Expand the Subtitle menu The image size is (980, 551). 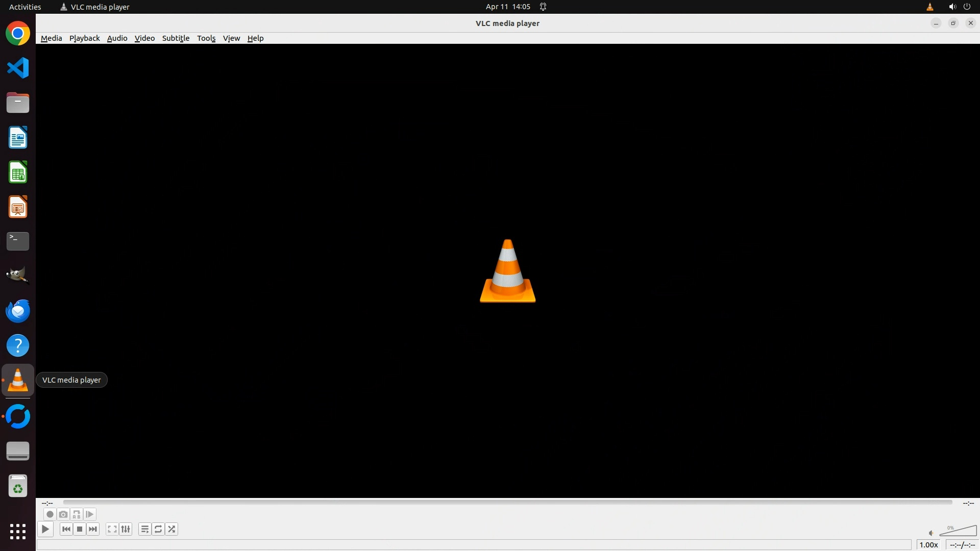(x=176, y=38)
